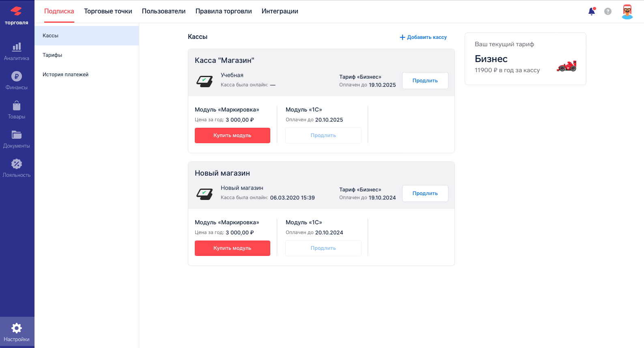Open История платежей submenu item
The image size is (644, 348).
click(x=87, y=75)
